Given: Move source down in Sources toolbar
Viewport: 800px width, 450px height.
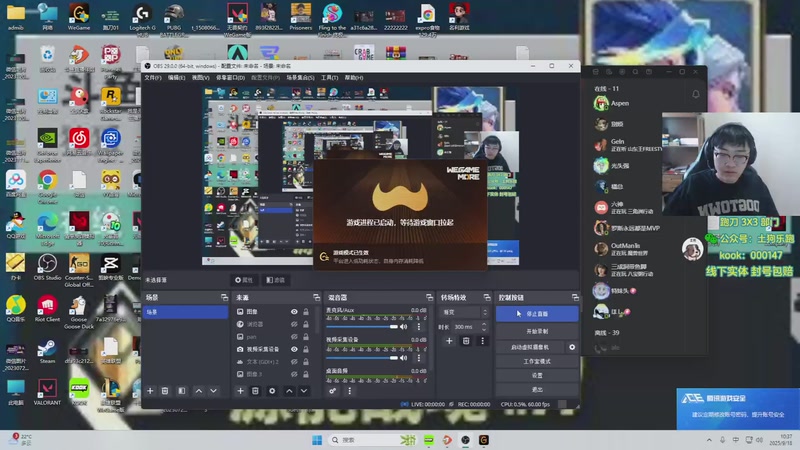Looking at the screenshot, I should point(304,391).
